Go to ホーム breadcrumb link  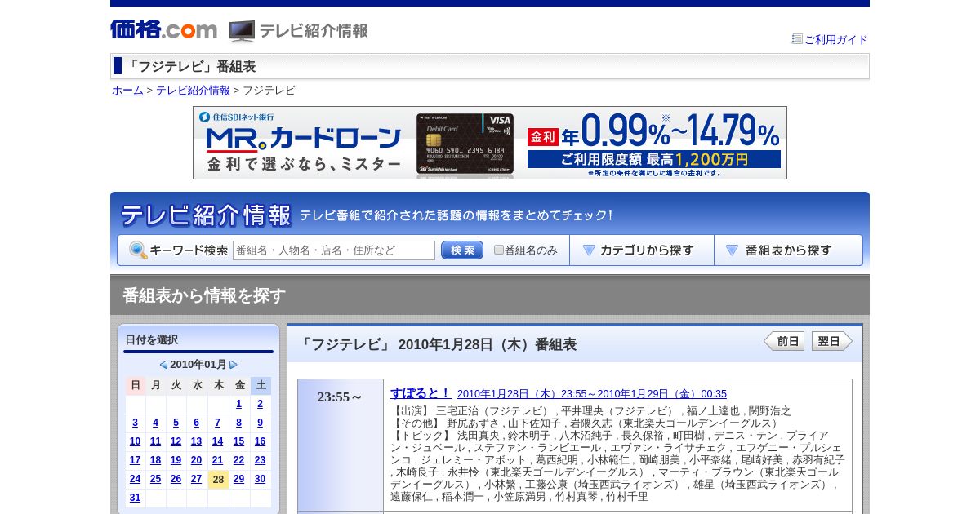[127, 91]
